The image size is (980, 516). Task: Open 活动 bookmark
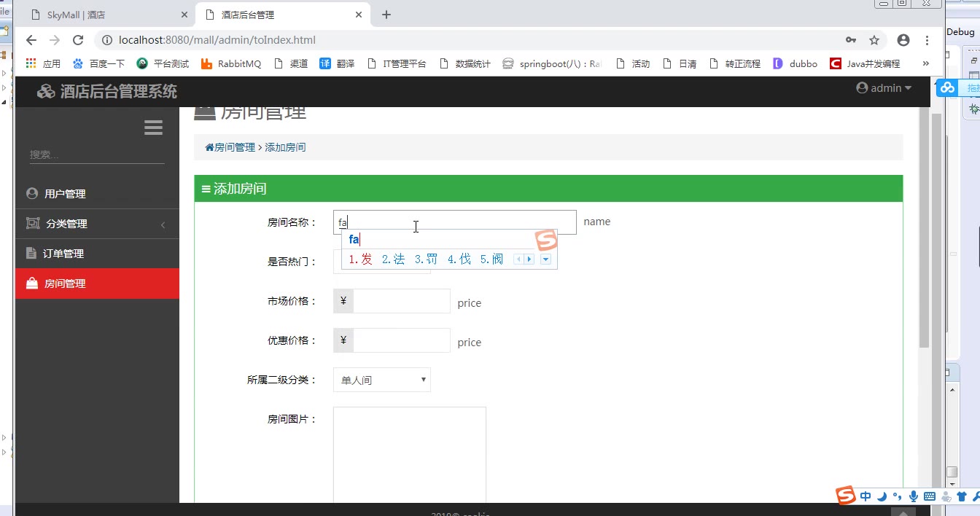(632, 63)
